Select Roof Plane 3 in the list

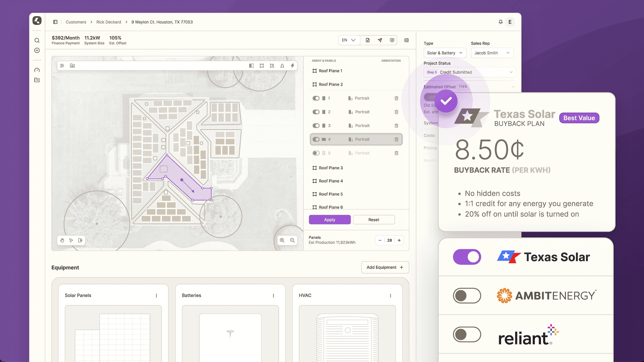click(x=331, y=168)
